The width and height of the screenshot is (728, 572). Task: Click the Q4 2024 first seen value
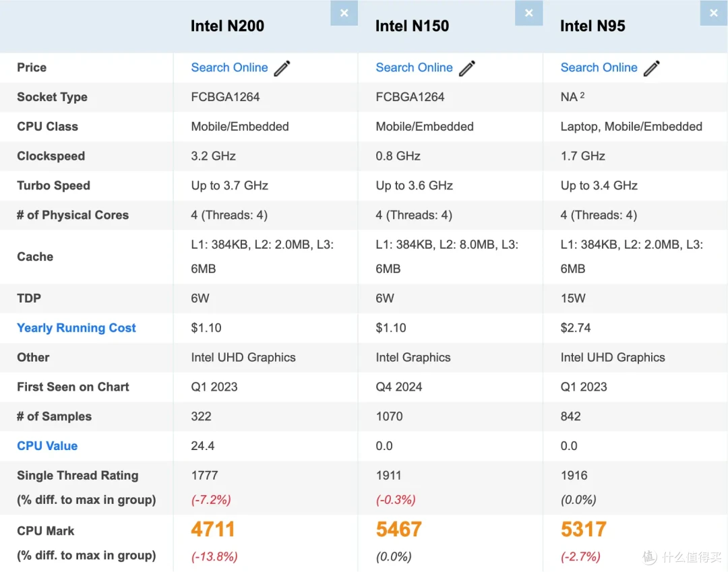pos(399,387)
